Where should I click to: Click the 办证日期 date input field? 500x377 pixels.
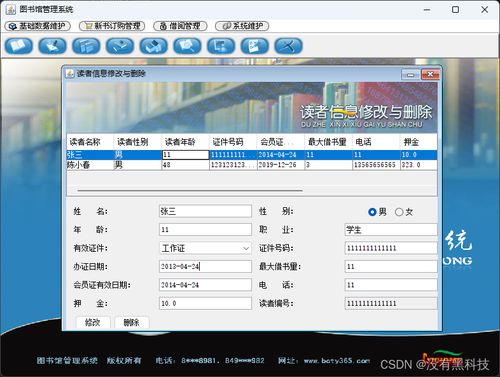pos(205,267)
